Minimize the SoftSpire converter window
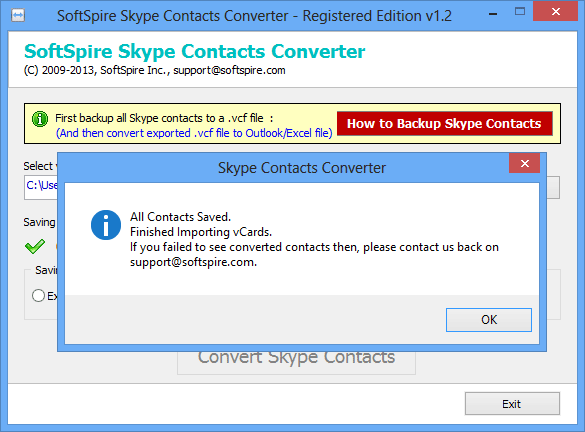 click(x=493, y=14)
